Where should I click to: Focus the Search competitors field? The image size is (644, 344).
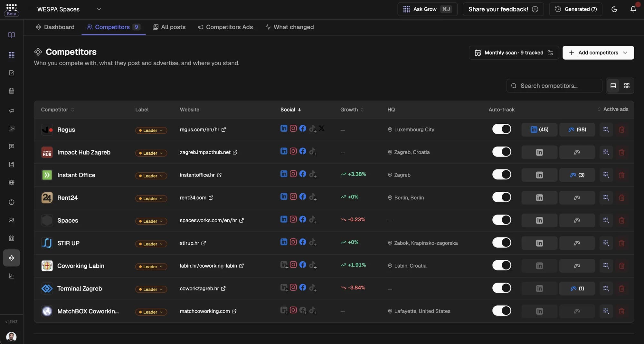[554, 86]
